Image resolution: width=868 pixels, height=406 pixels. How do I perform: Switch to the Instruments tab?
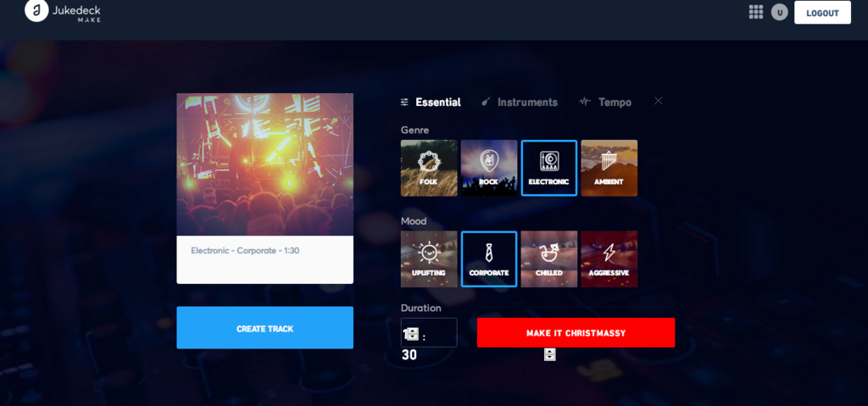pos(520,102)
